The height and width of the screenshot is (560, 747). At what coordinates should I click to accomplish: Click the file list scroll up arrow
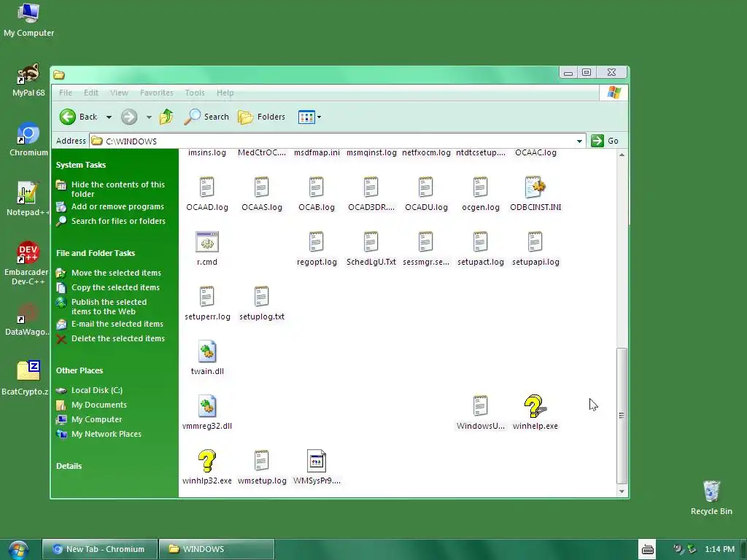click(x=622, y=155)
